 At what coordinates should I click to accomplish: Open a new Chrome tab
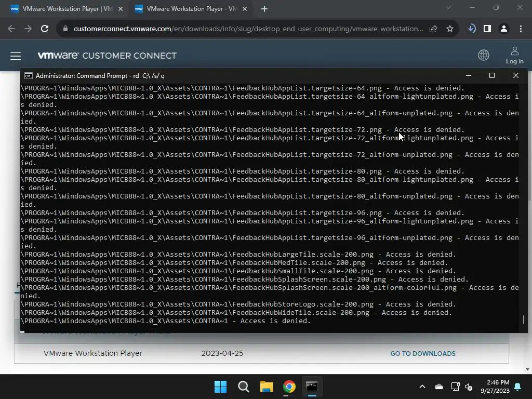point(264,9)
